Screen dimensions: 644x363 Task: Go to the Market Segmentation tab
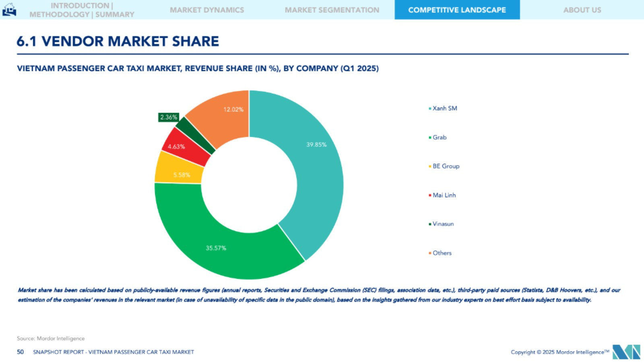point(332,10)
